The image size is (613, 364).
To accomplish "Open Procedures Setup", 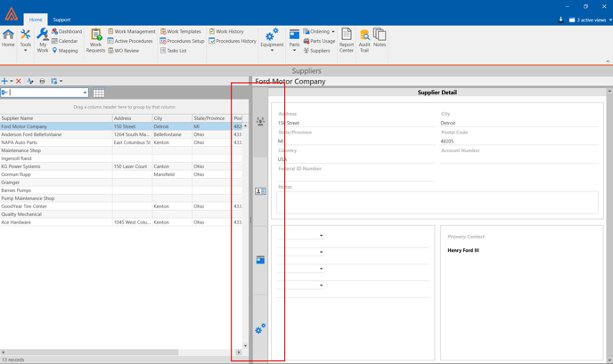I will point(182,41).
